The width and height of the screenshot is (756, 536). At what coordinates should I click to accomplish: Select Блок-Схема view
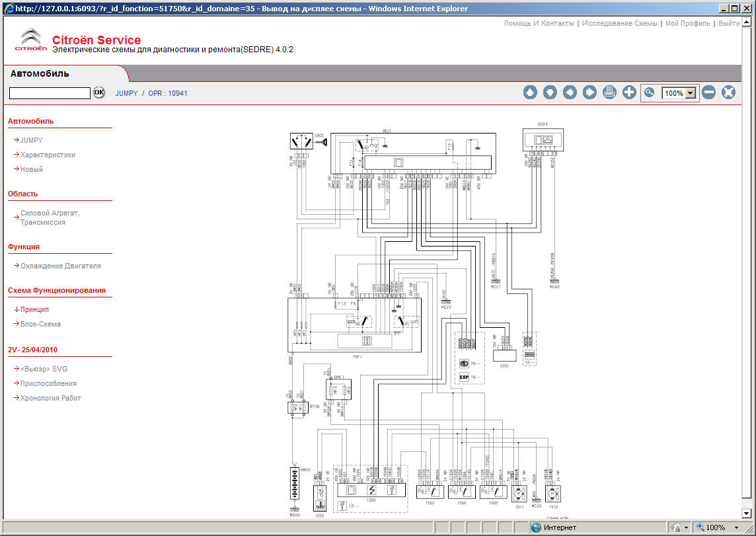40,324
